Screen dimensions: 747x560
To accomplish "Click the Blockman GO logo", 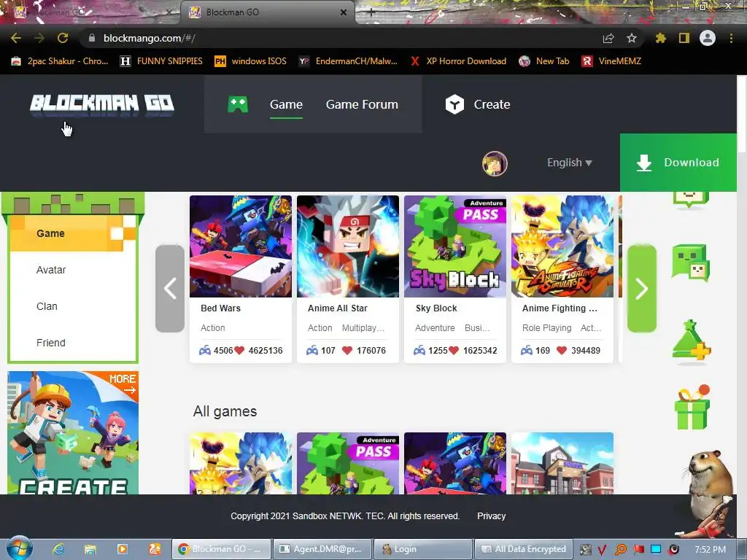I will click(102, 104).
